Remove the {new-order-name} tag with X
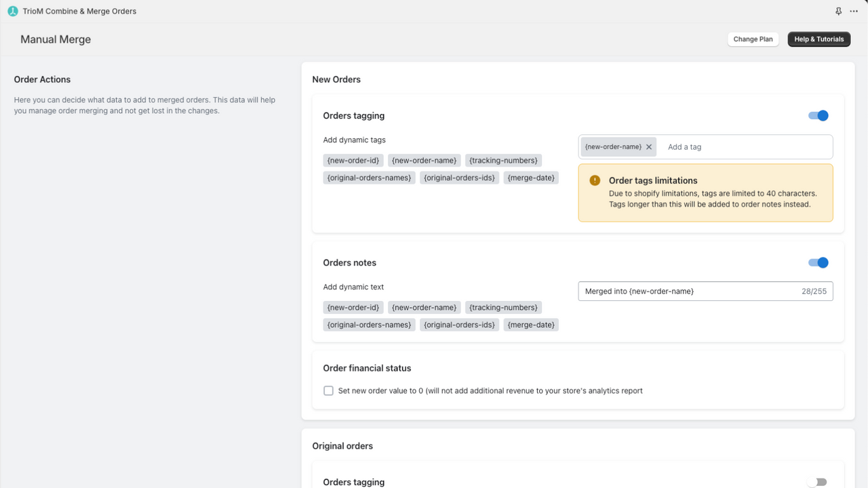This screenshot has width=868, height=488. pyautogui.click(x=649, y=146)
